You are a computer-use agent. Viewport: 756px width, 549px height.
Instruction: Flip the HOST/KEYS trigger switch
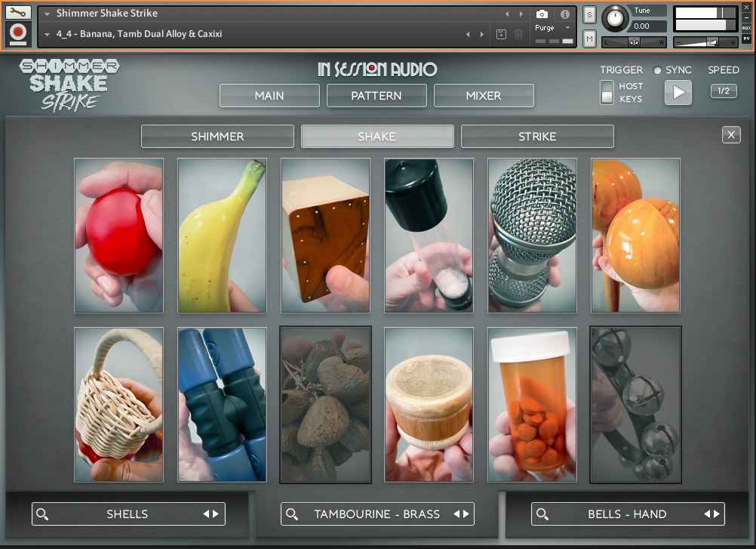pos(607,92)
